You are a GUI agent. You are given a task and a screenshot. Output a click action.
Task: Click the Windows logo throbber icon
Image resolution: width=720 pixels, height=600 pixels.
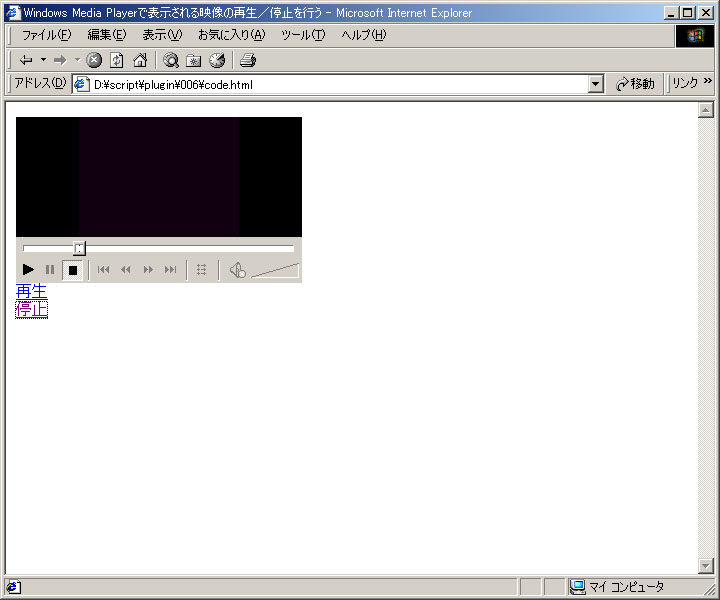(x=695, y=36)
